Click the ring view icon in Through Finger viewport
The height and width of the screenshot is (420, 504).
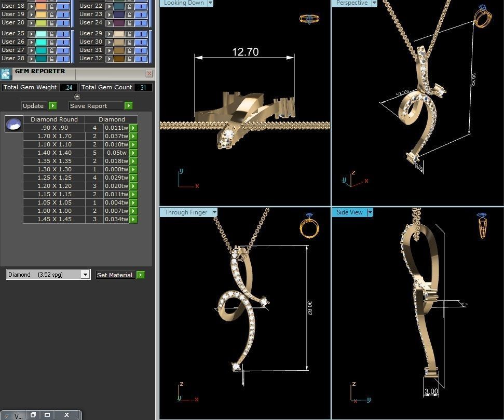(x=309, y=225)
